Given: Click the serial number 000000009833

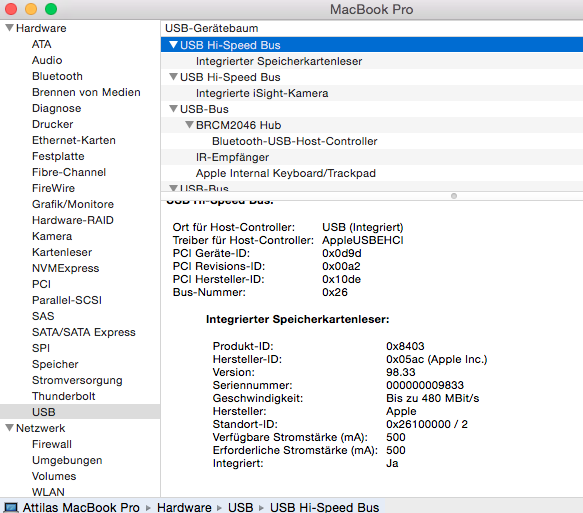Looking at the screenshot, I should 425,385.
